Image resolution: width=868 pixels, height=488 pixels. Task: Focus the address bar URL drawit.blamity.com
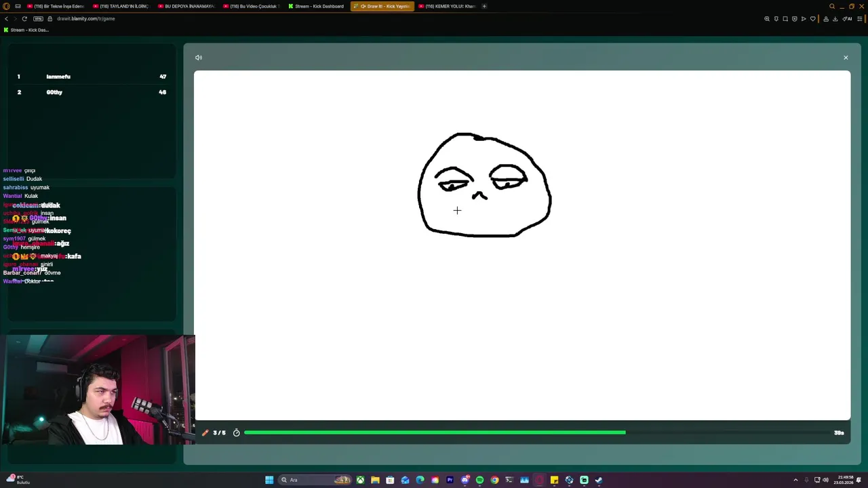(86, 18)
